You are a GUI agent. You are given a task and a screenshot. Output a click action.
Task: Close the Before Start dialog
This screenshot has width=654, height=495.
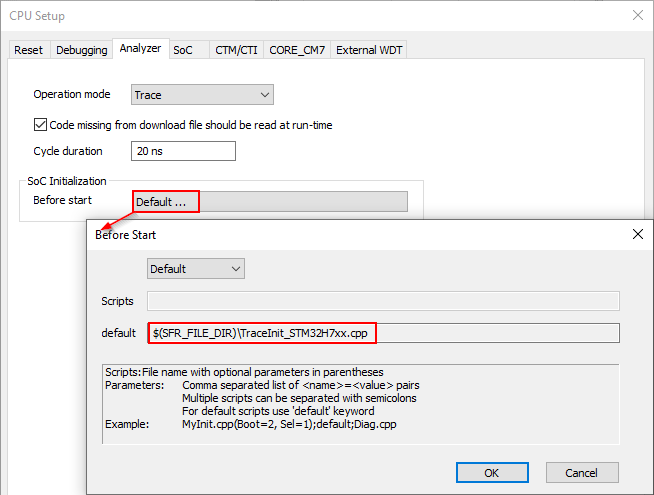click(638, 234)
